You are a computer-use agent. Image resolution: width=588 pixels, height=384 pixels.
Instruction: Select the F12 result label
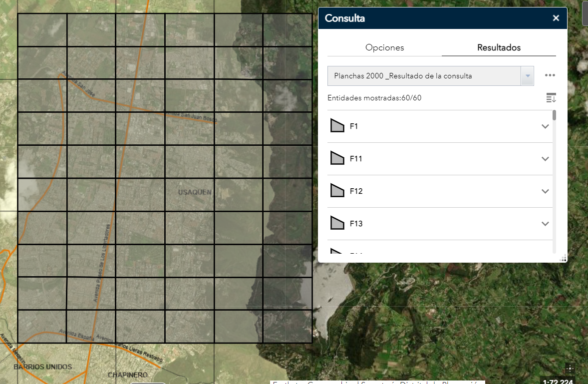(x=356, y=191)
